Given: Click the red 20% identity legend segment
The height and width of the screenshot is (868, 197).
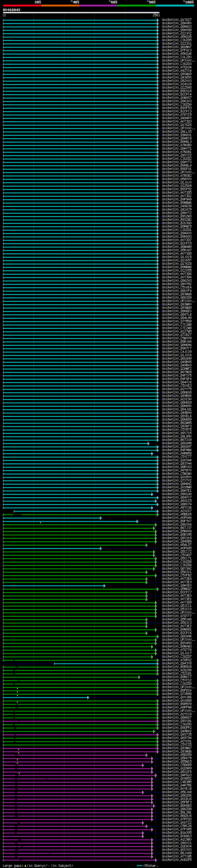Looking at the screenshot, I should (x=22, y=6).
